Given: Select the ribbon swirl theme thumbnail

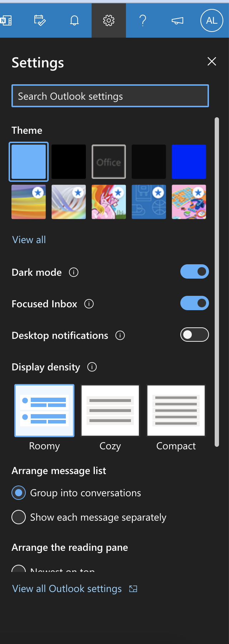Looking at the screenshot, I should tap(69, 202).
